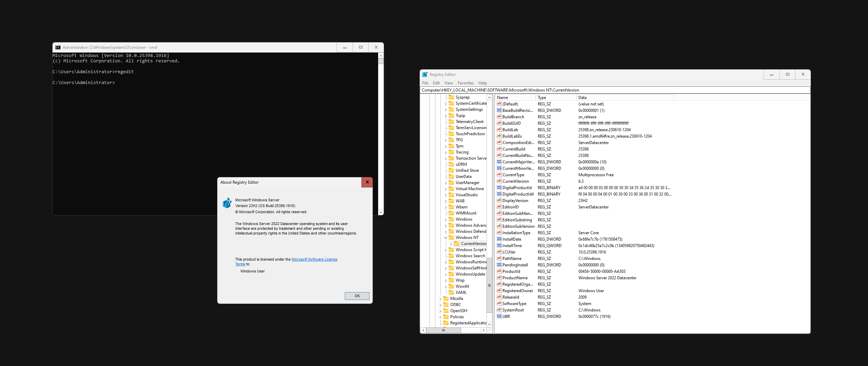
Task: Expand the CurrentVersion subkey
Action: [451, 244]
